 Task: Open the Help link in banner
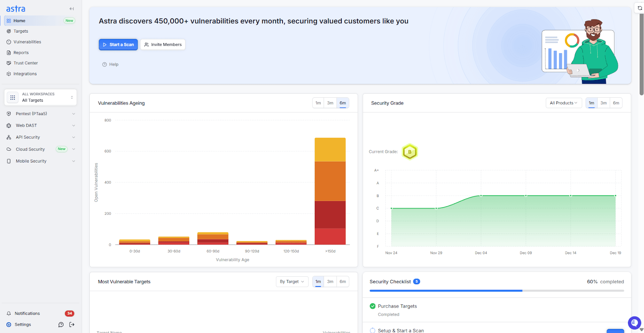coord(110,64)
